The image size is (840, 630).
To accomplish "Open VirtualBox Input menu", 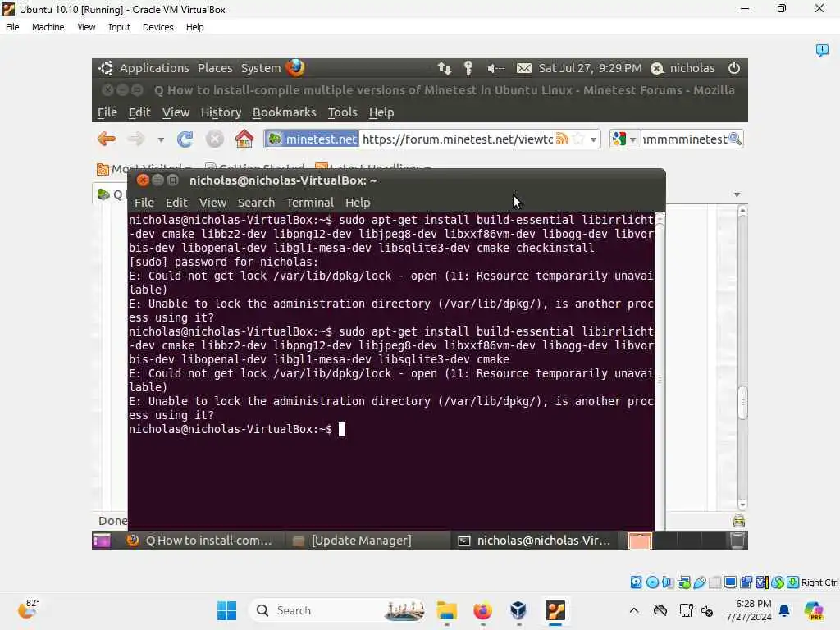I will pos(119,27).
